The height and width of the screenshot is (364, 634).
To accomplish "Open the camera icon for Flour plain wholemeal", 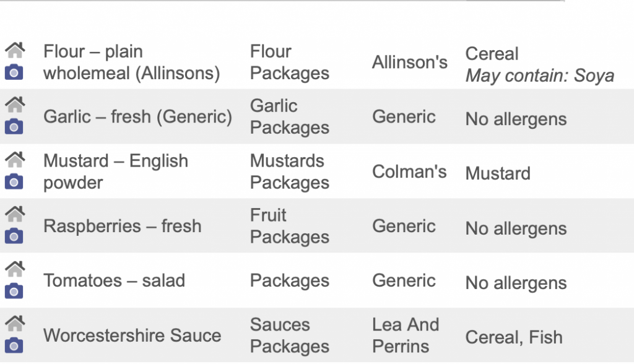I will (14, 72).
